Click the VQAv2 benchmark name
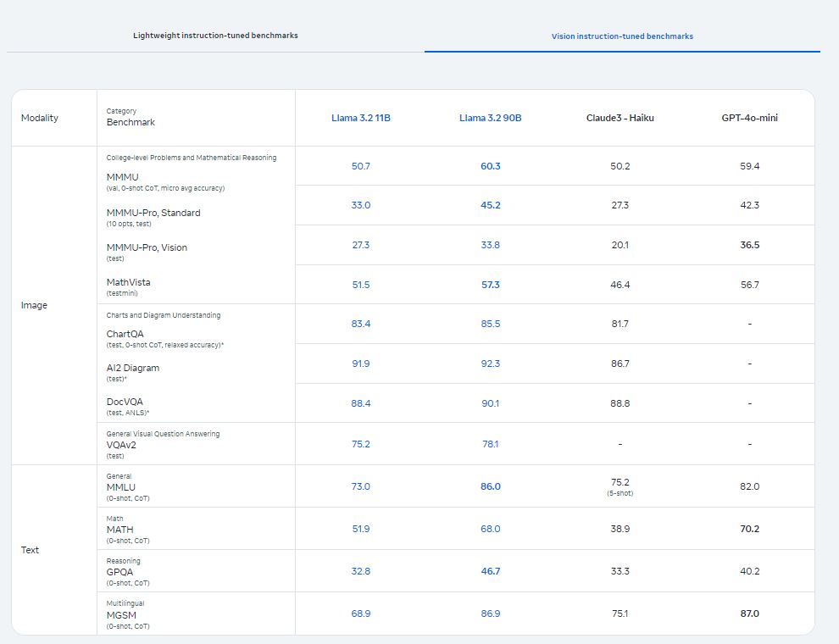This screenshot has height=644, width=839. [121, 445]
